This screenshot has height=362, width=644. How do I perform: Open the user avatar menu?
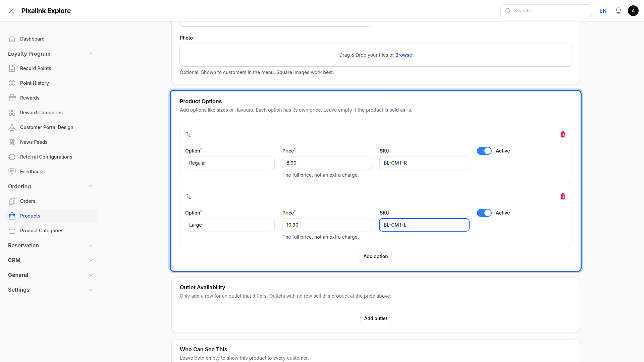click(x=633, y=11)
